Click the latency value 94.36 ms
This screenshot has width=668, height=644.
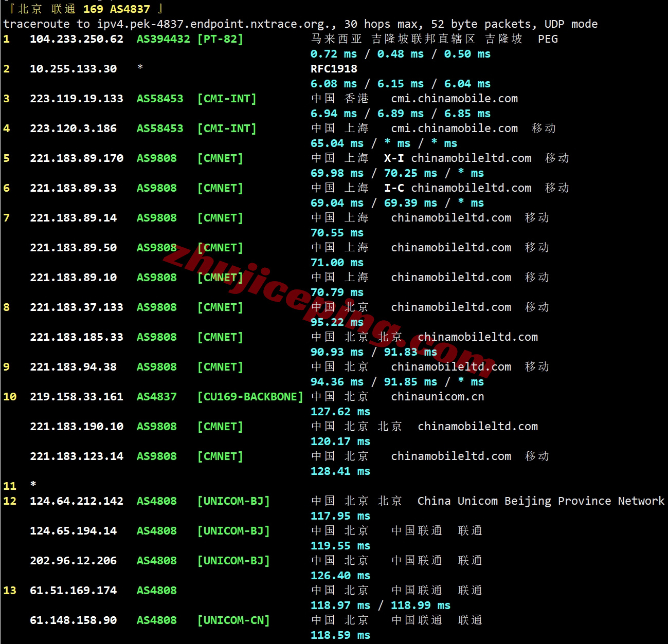pyautogui.click(x=337, y=382)
